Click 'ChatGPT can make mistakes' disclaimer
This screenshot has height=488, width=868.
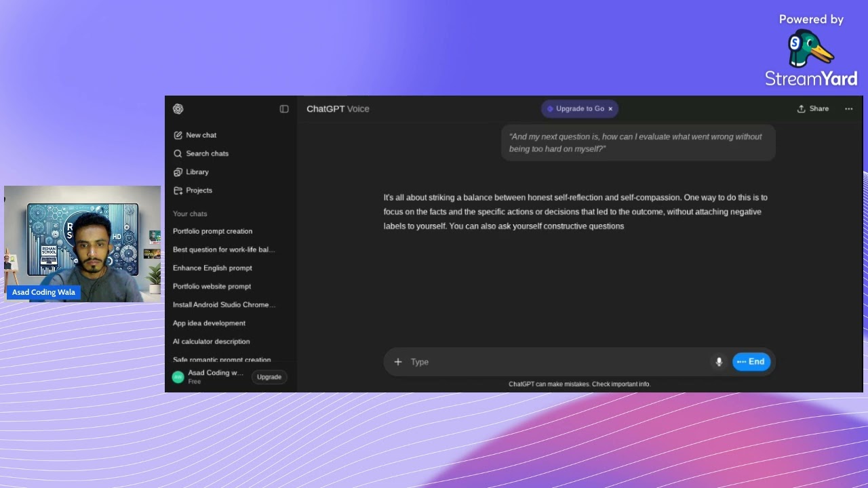(x=580, y=384)
